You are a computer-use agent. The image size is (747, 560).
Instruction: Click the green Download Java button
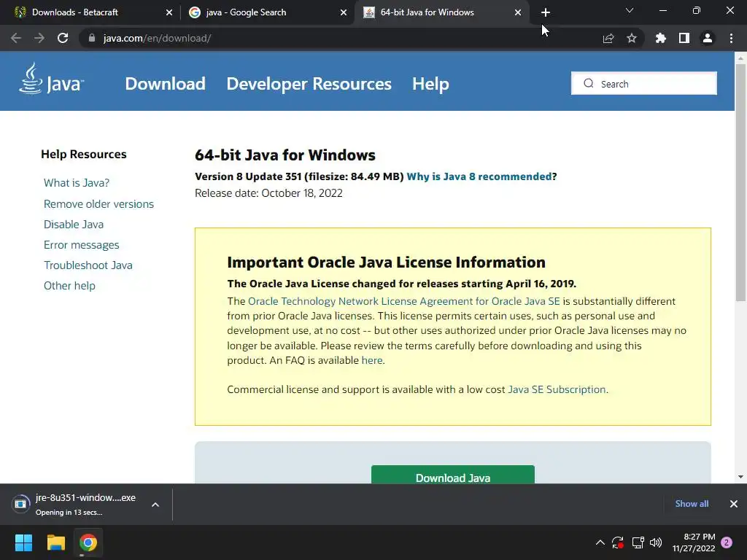452,475
